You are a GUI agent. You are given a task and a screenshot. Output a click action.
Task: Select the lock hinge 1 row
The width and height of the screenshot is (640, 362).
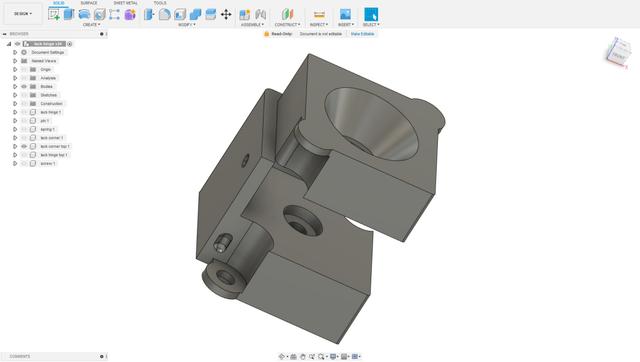pyautogui.click(x=51, y=112)
